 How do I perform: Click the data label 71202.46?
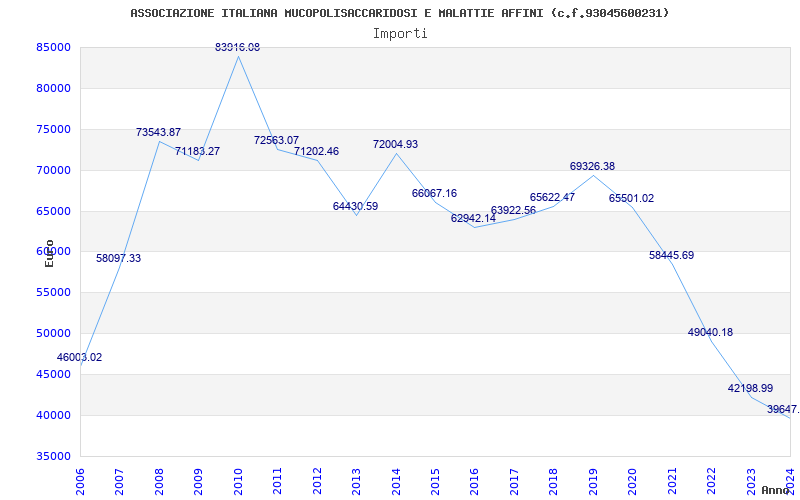pos(316,151)
